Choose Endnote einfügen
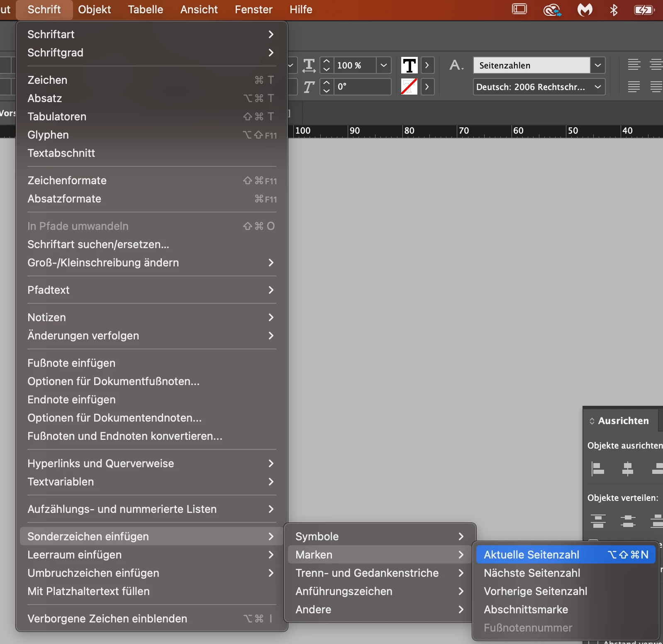 point(151,400)
